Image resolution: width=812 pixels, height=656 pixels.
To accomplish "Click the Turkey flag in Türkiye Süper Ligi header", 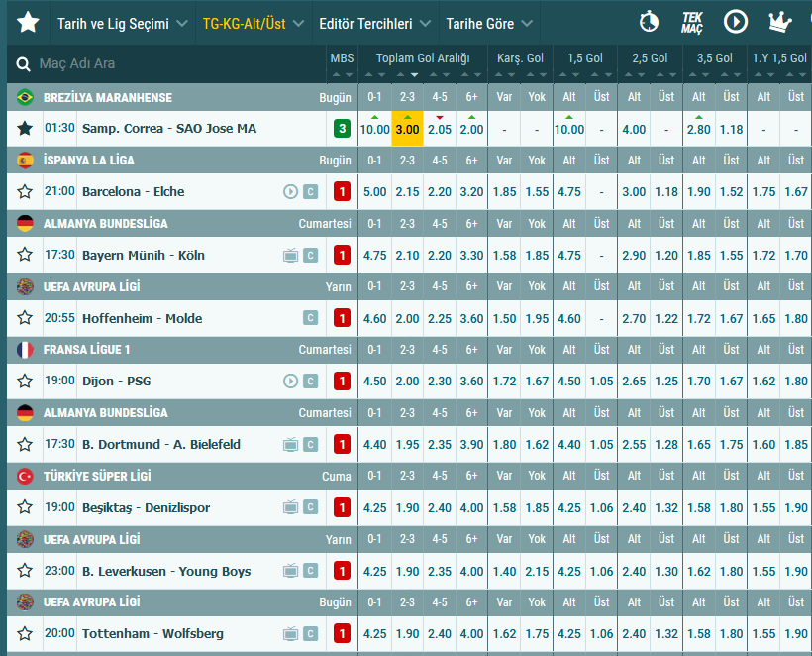I will (x=25, y=477).
